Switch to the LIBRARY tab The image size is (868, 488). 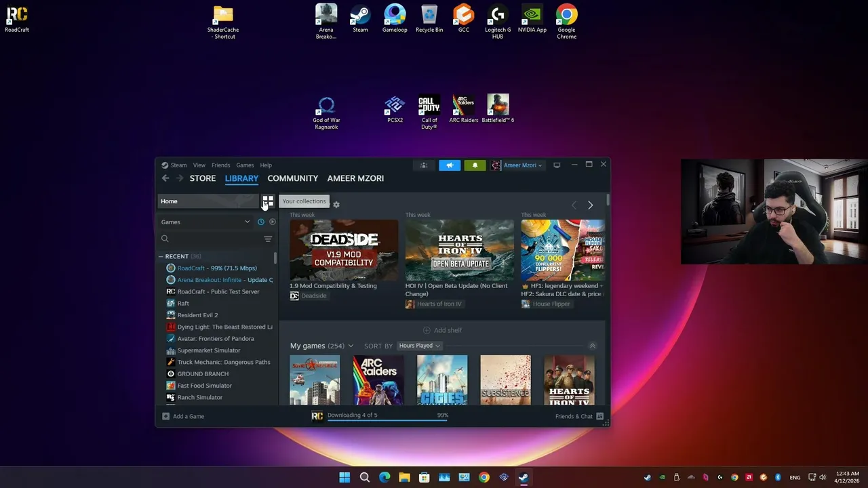[241, 178]
